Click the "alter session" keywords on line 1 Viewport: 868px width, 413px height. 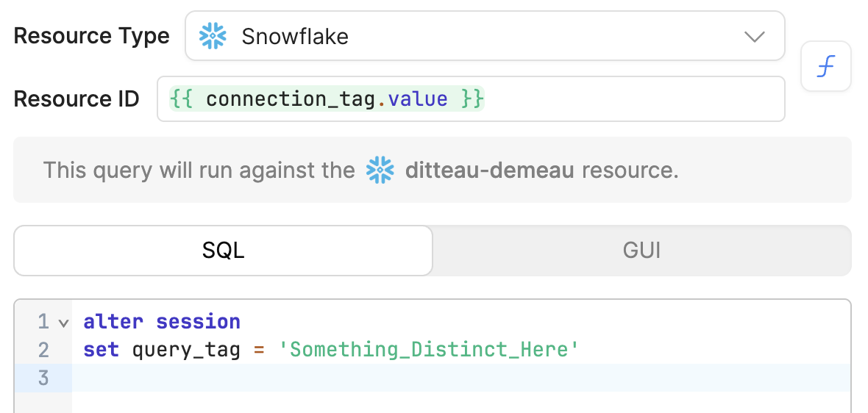(162, 322)
